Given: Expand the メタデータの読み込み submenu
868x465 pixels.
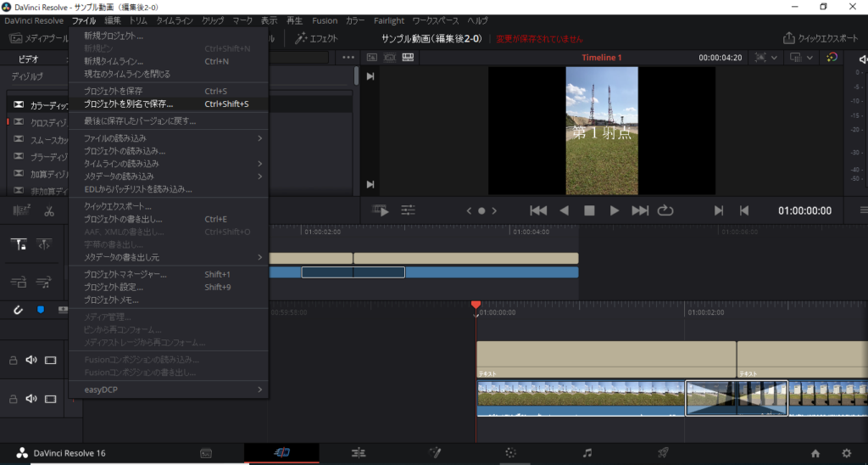Looking at the screenshot, I should (x=259, y=176).
